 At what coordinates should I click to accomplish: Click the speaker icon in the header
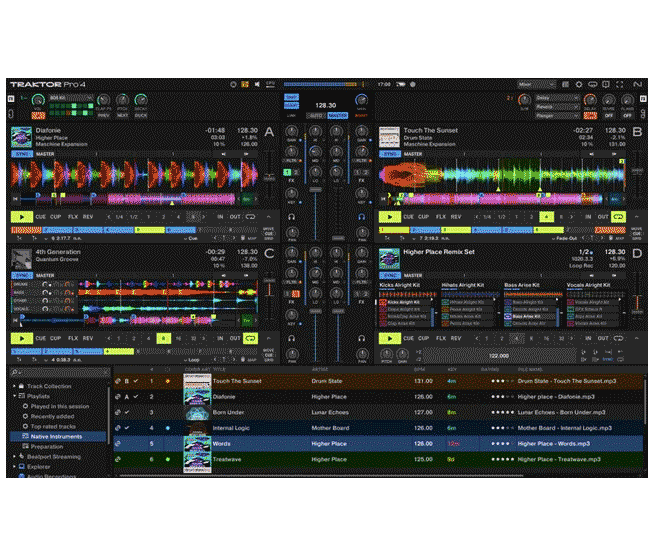click(x=257, y=85)
